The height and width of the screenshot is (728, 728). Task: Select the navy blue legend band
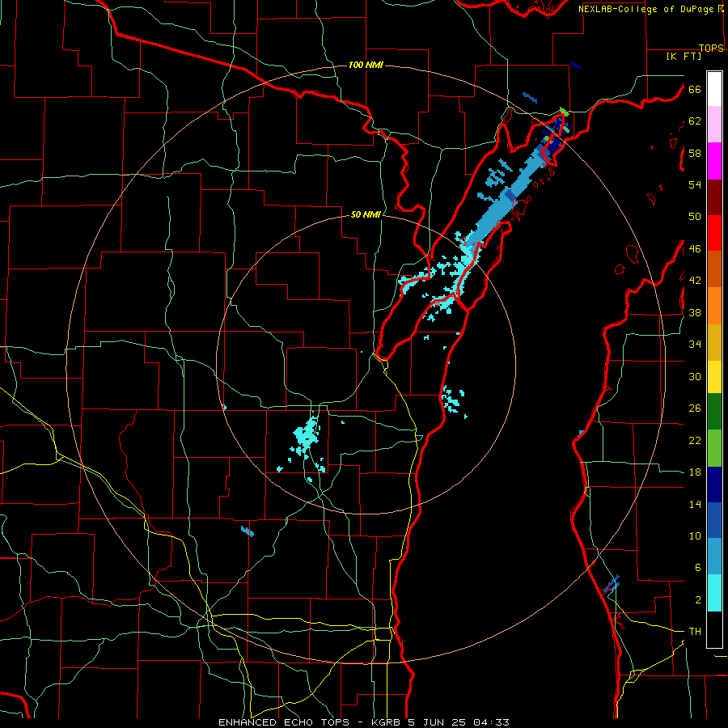tap(714, 485)
